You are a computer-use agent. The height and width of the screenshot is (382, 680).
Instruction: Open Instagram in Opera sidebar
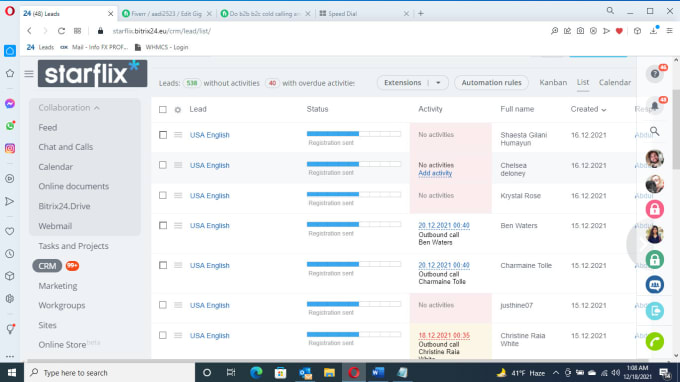click(x=10, y=148)
